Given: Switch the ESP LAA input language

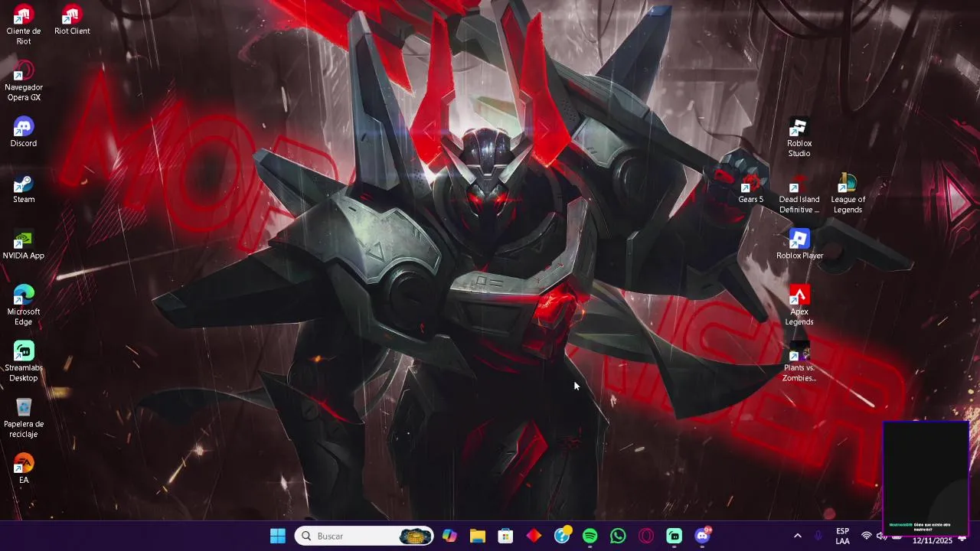Looking at the screenshot, I should [x=842, y=536].
